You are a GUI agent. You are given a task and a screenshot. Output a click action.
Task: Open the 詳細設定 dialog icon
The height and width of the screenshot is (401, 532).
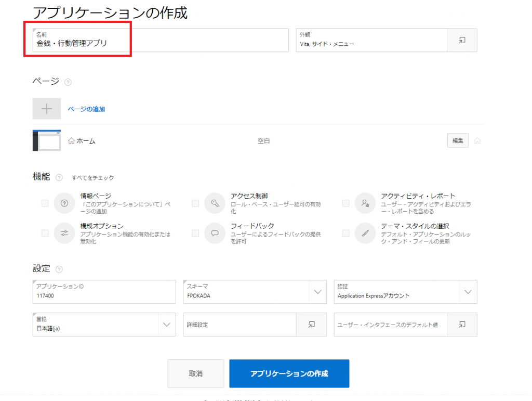311,325
